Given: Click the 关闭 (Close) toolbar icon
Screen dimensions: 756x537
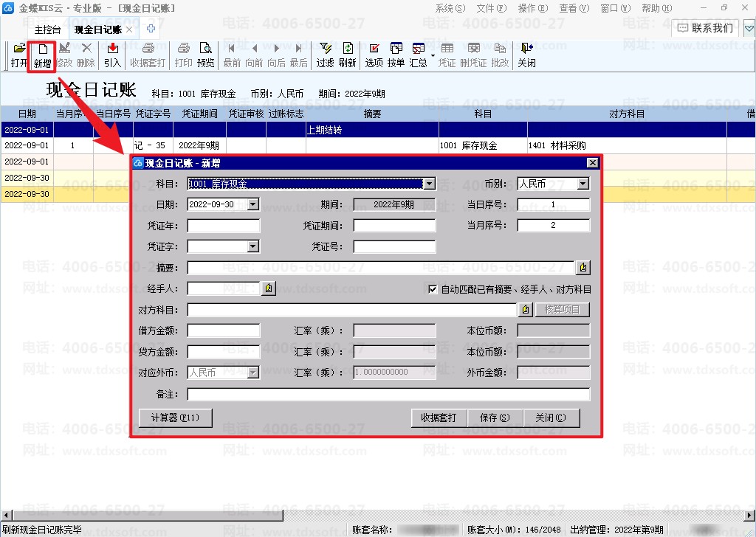Looking at the screenshot, I should coord(526,55).
